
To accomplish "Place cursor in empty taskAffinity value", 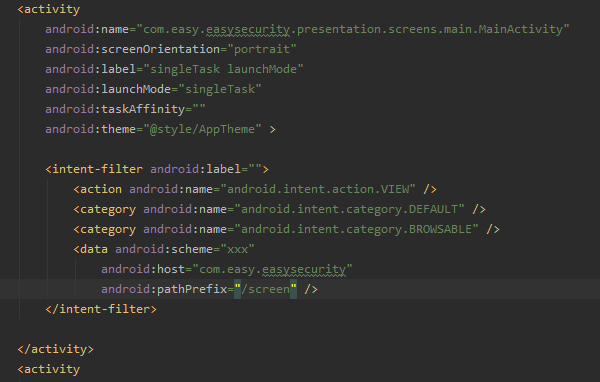I will pyautogui.click(x=199, y=109).
